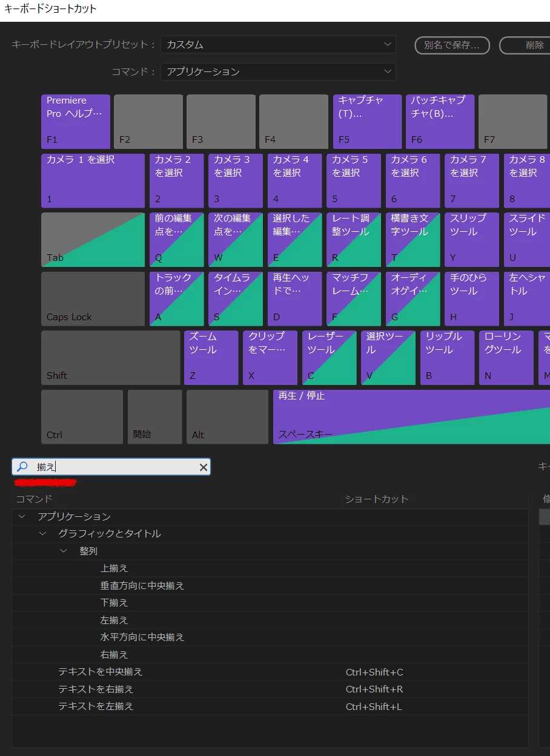Collapse the アプリケーション tree node

22,516
